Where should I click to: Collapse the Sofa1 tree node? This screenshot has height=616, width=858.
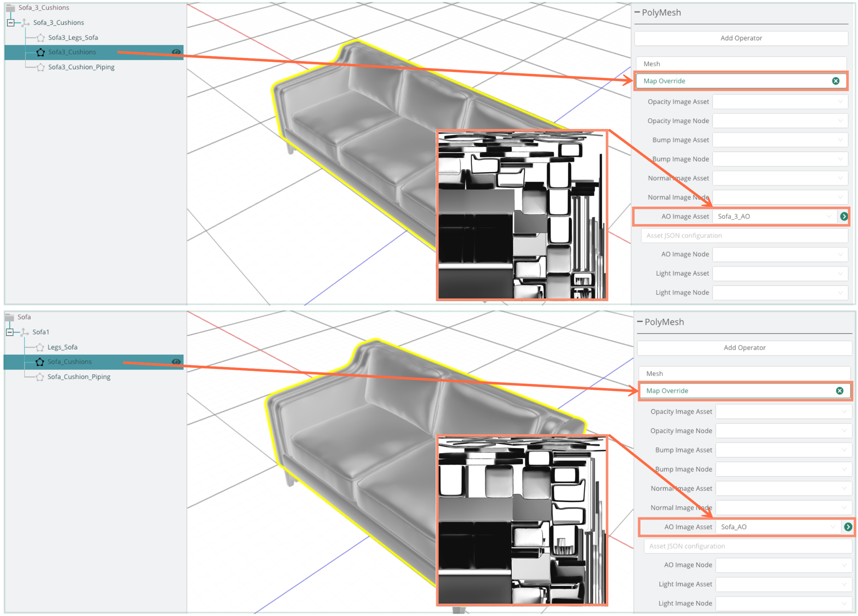[x=10, y=332]
